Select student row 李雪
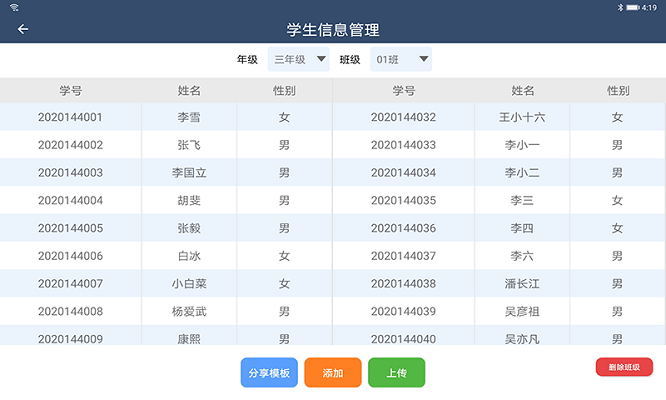 tap(189, 117)
